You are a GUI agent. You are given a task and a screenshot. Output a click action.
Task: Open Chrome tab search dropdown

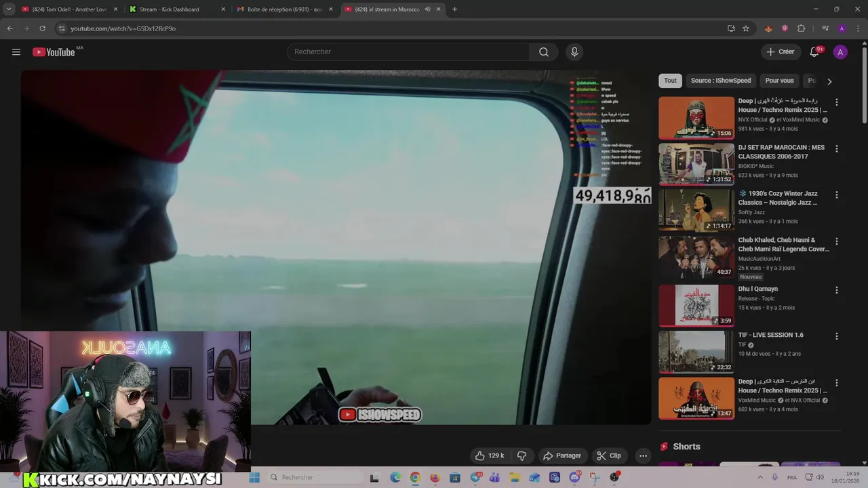(9, 9)
